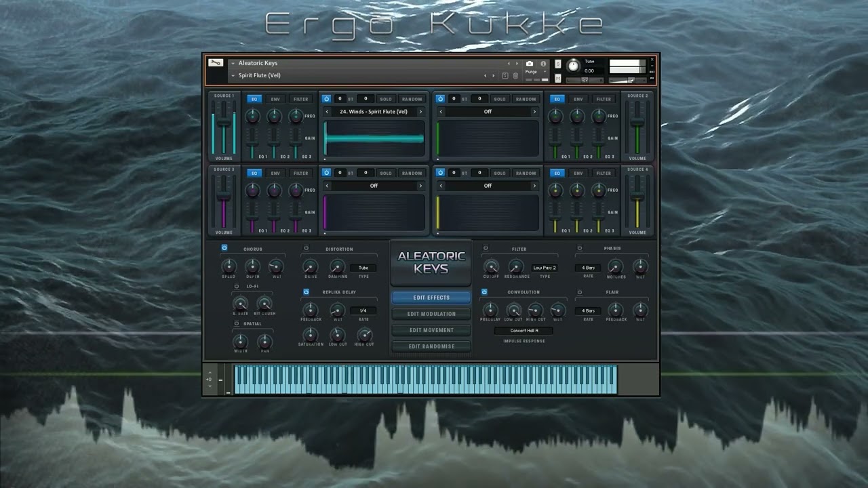
Task: Select next sample for Source 3
Action: [x=420, y=185]
